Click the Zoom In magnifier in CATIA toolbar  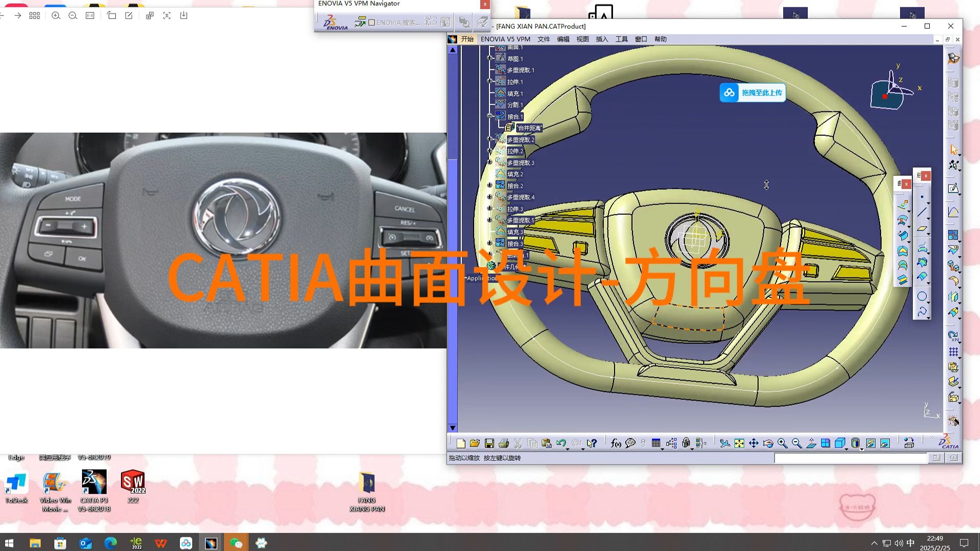[782, 443]
